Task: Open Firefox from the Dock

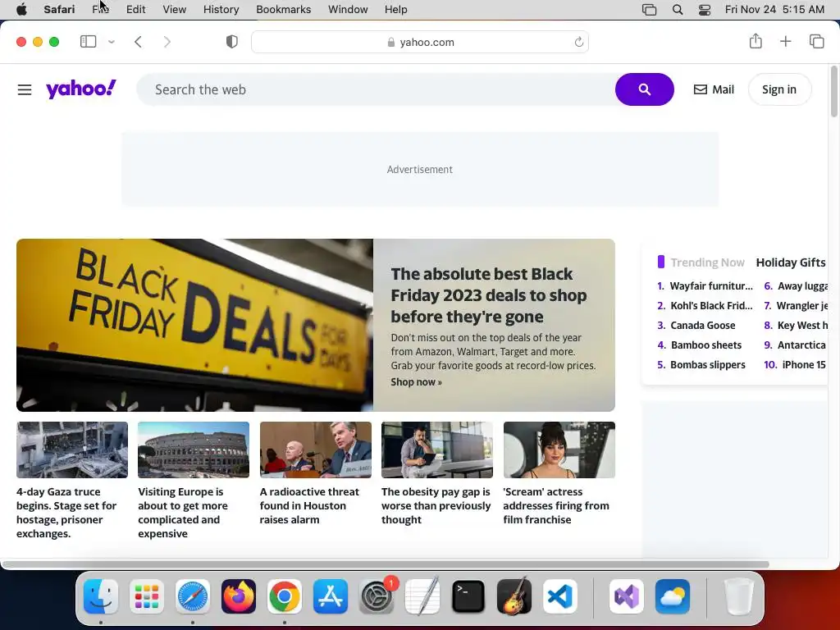Action: (239, 596)
